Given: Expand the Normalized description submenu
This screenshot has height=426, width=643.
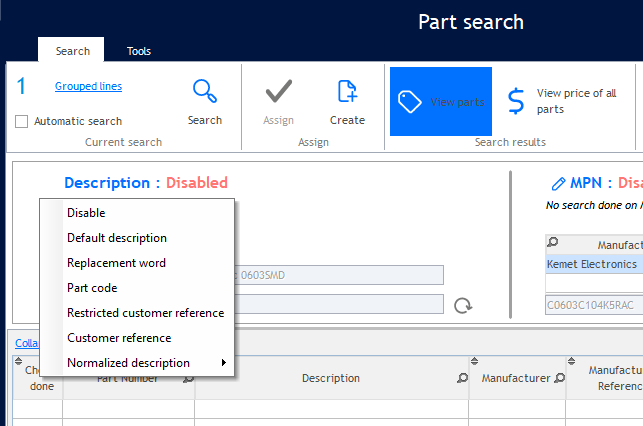Looking at the screenshot, I should point(144,363).
